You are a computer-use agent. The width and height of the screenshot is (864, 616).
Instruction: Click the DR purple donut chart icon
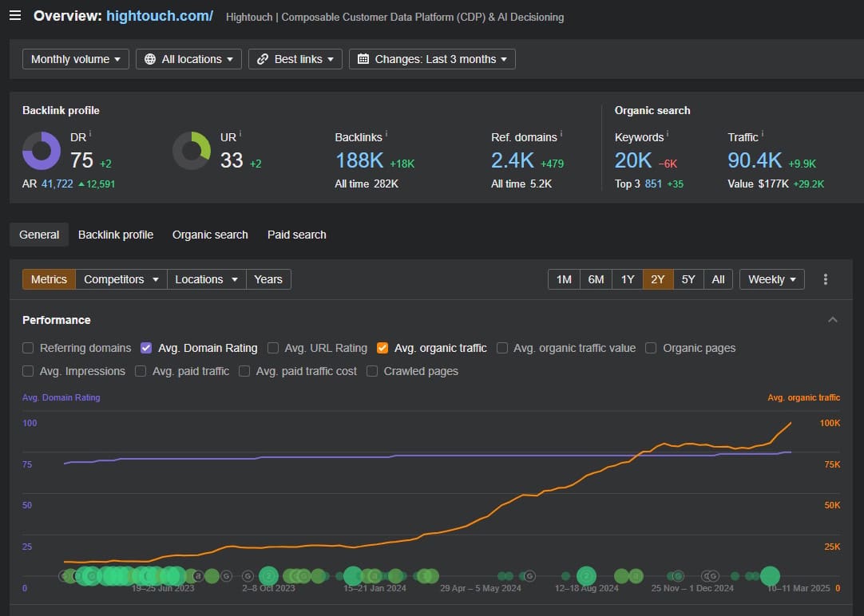pos(42,151)
